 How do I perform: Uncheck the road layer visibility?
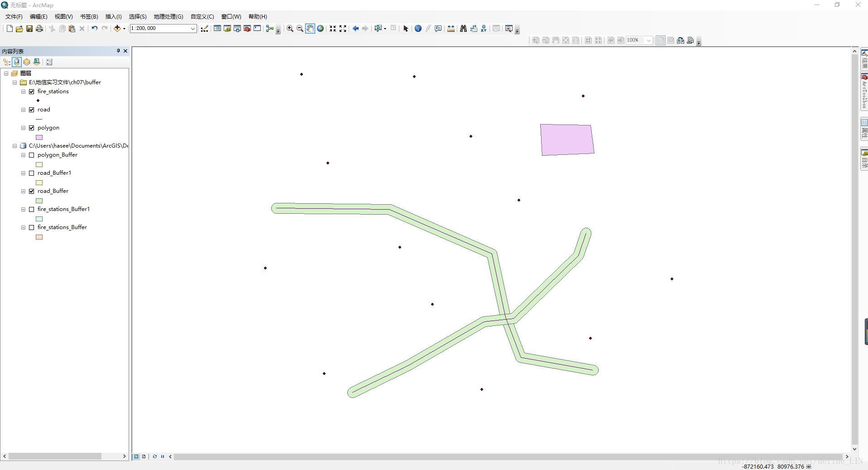tap(32, 110)
